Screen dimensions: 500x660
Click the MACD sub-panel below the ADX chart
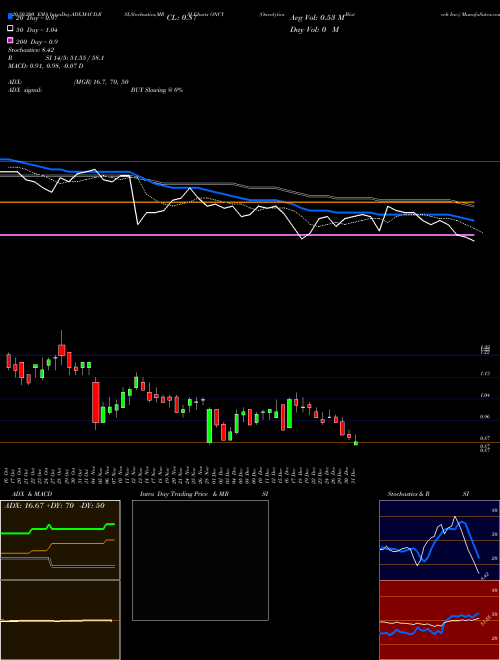pyautogui.click(x=60, y=620)
